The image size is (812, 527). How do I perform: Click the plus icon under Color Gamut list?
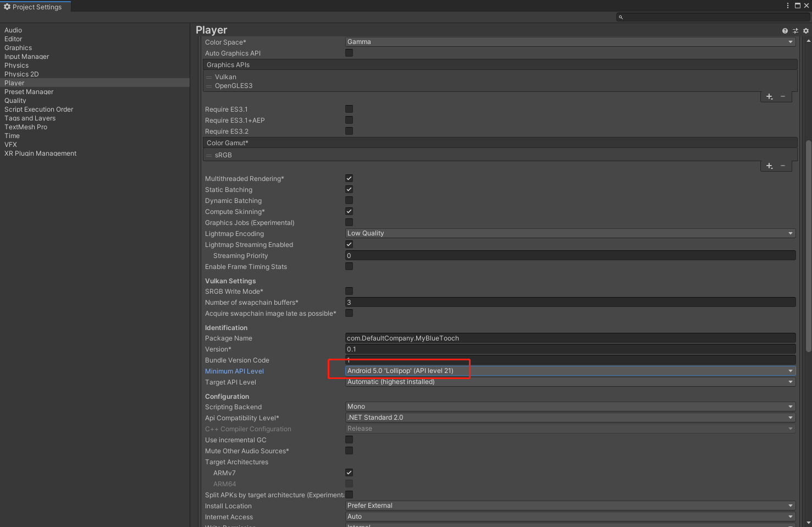769,166
